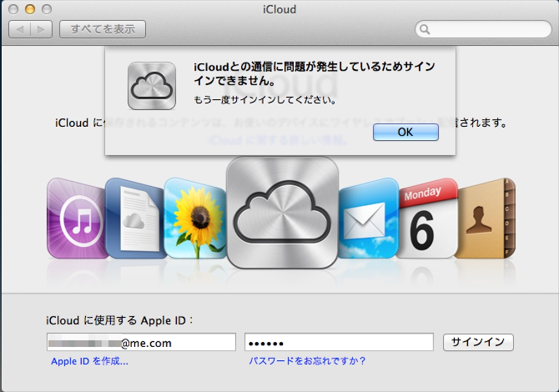Click the Apple ID email field
The height and width of the screenshot is (392, 559).
[141, 342]
